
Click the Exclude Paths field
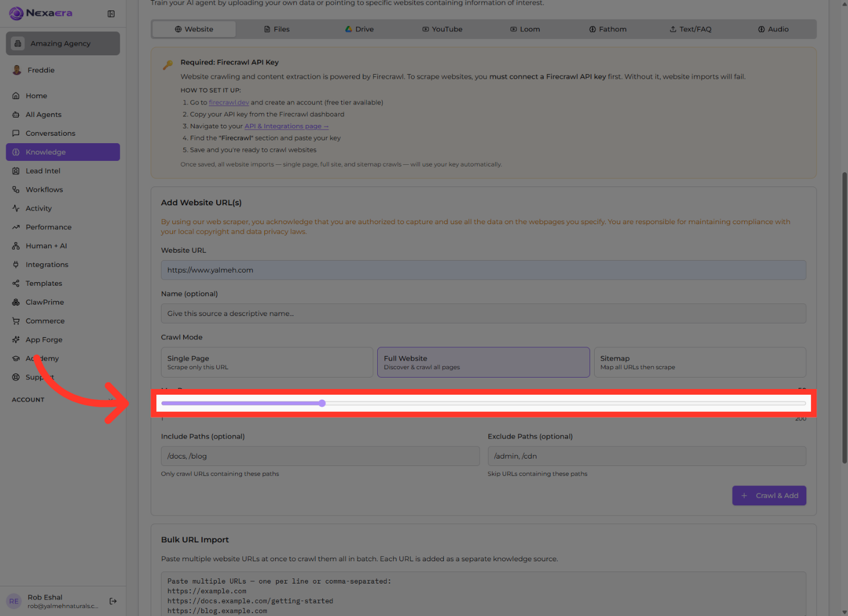[647, 456]
